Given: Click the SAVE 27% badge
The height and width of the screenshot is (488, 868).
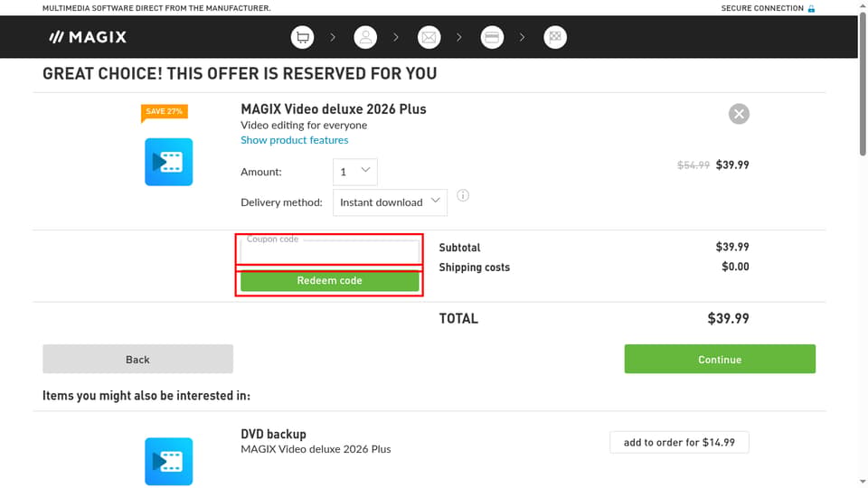Looking at the screenshot, I should (165, 112).
